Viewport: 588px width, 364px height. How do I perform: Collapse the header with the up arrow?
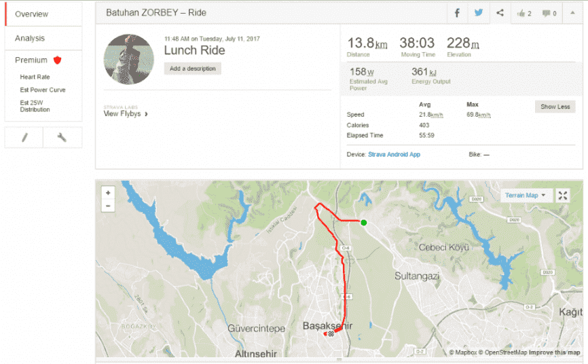[x=572, y=13]
